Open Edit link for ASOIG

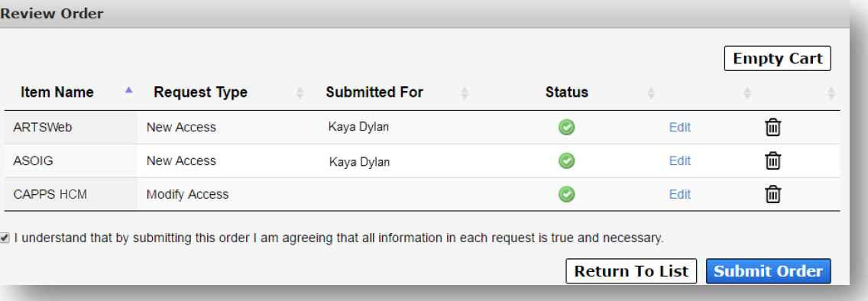(680, 161)
